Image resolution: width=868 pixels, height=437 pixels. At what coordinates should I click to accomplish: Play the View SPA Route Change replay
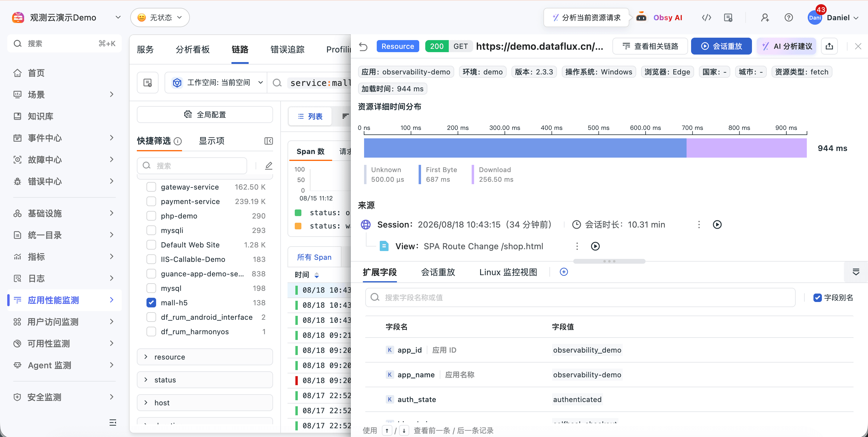click(x=596, y=246)
